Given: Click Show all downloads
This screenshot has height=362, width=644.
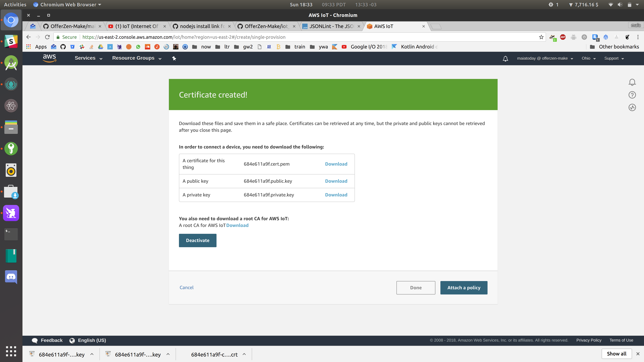Looking at the screenshot, I should tap(616, 354).
